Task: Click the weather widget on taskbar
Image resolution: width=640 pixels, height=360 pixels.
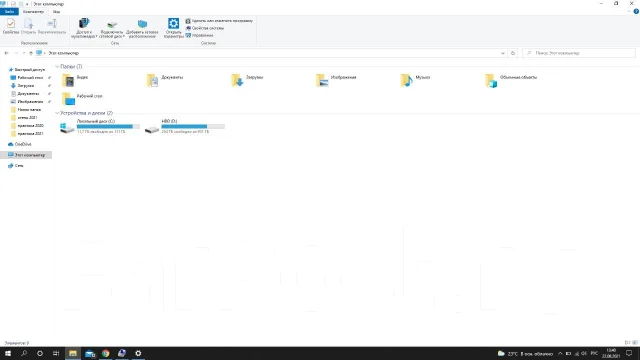Action: (525, 353)
